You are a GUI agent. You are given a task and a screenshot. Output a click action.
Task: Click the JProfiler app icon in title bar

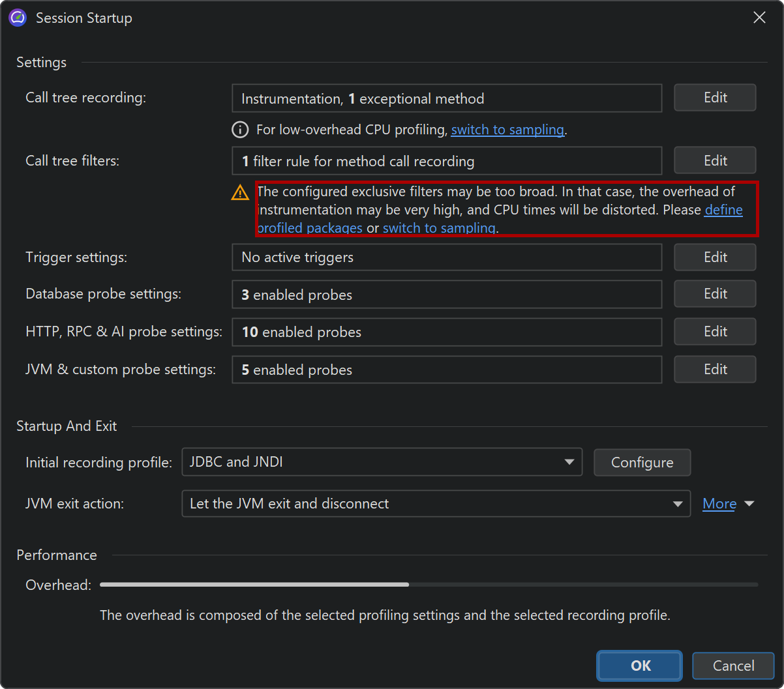18,18
